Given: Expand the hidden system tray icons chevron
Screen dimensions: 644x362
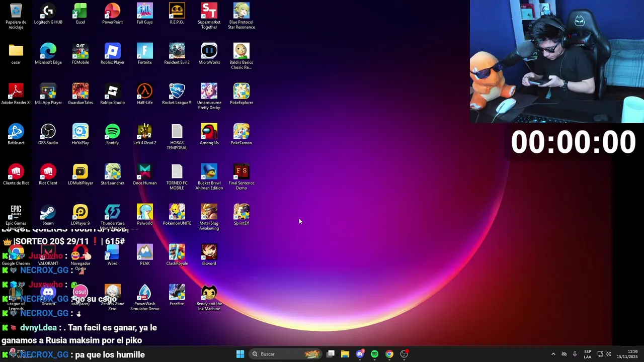Looking at the screenshot, I should [x=553, y=354].
